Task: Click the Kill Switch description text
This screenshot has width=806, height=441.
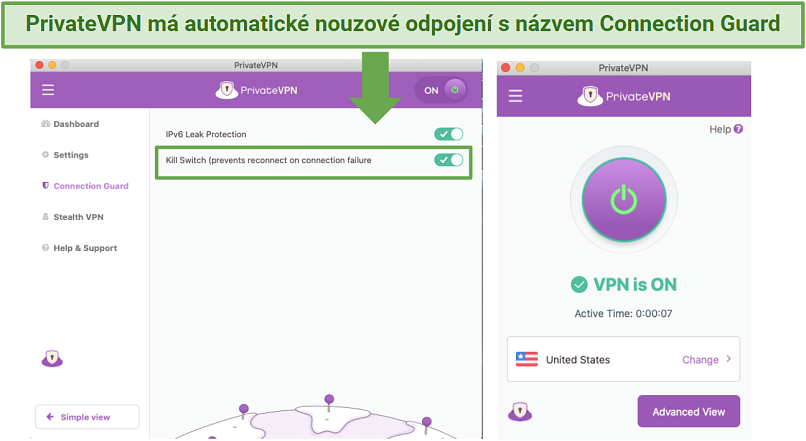Action: click(268, 160)
